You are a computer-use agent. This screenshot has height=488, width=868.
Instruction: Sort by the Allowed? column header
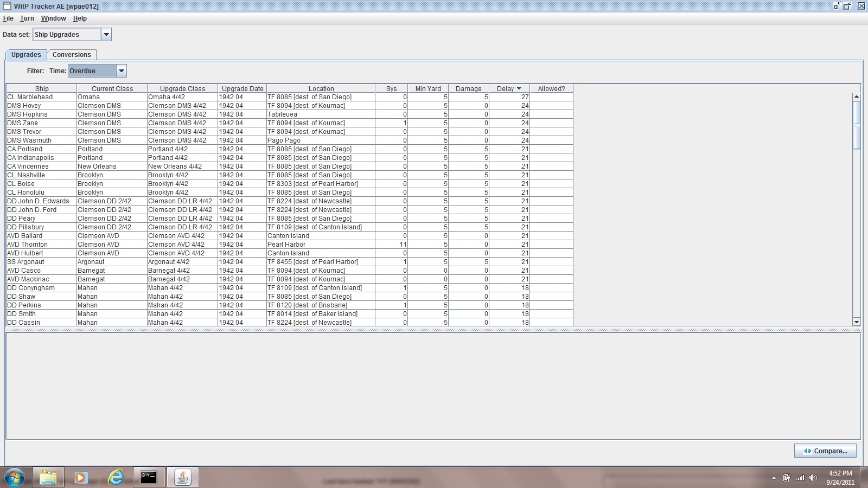point(551,88)
